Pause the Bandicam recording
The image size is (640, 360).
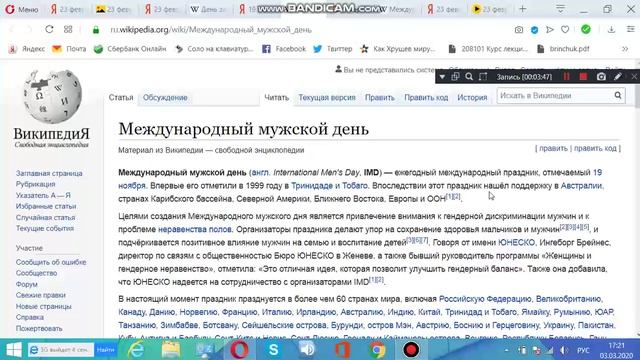tap(567, 77)
